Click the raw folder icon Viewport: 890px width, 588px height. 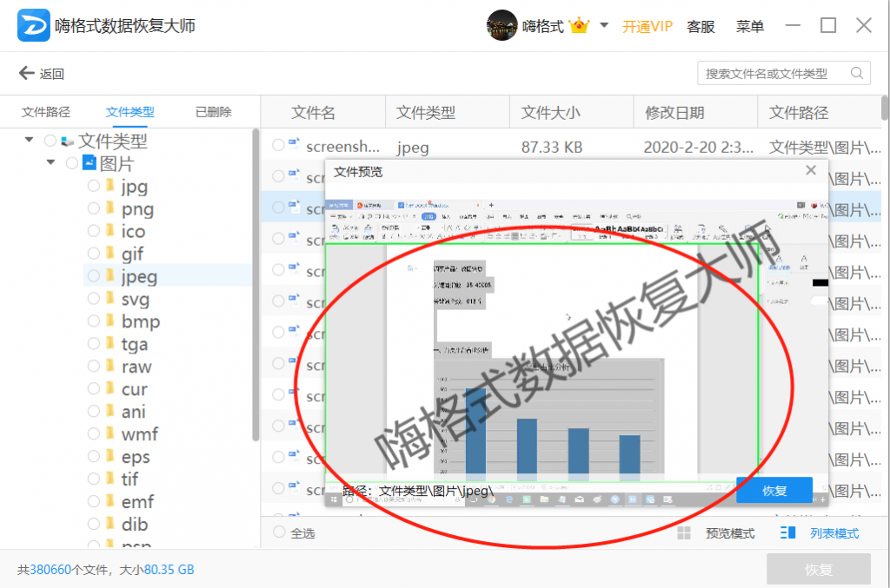tap(110, 366)
